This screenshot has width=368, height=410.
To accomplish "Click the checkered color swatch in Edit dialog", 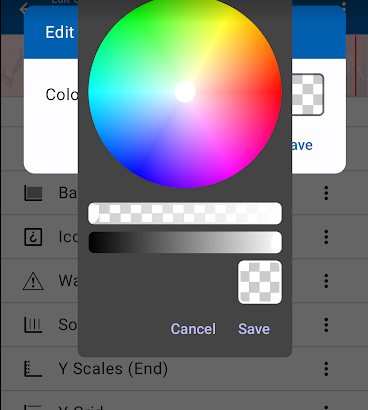I will click(x=307, y=95).
